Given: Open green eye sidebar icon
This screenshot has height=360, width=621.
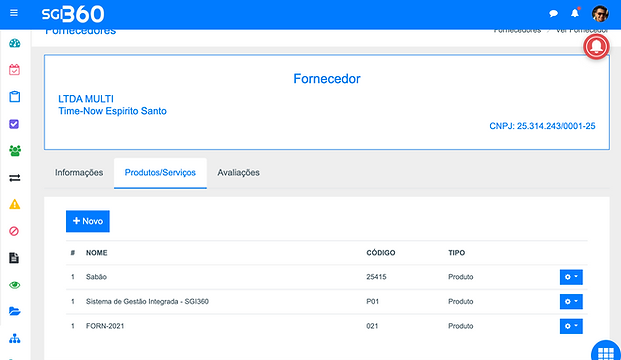Looking at the screenshot, I should click(x=15, y=285).
